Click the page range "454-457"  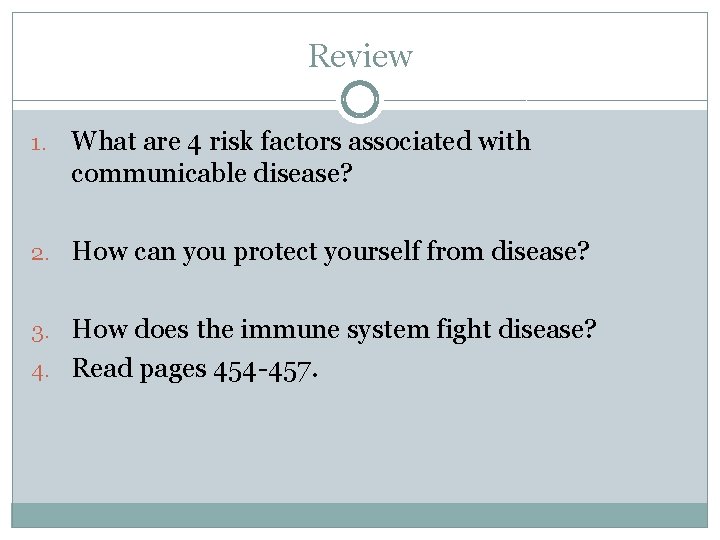pos(264,370)
